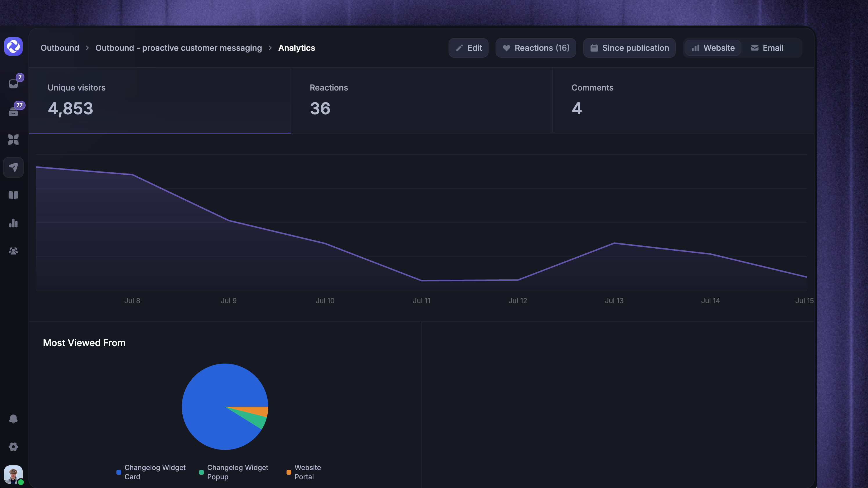Select the Reactions metric tab

422,100
